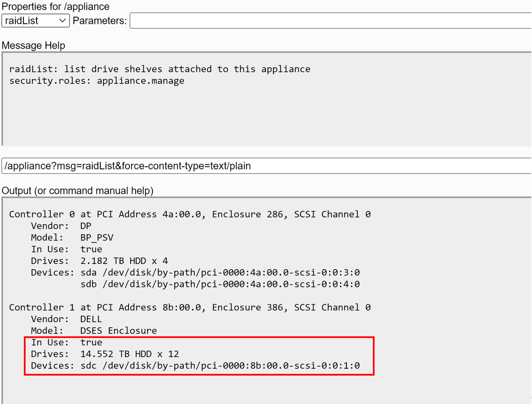The width and height of the screenshot is (532, 408).
Task: Click the 'Drives: 2.182 TB HDD x 4' line
Action: (99, 261)
